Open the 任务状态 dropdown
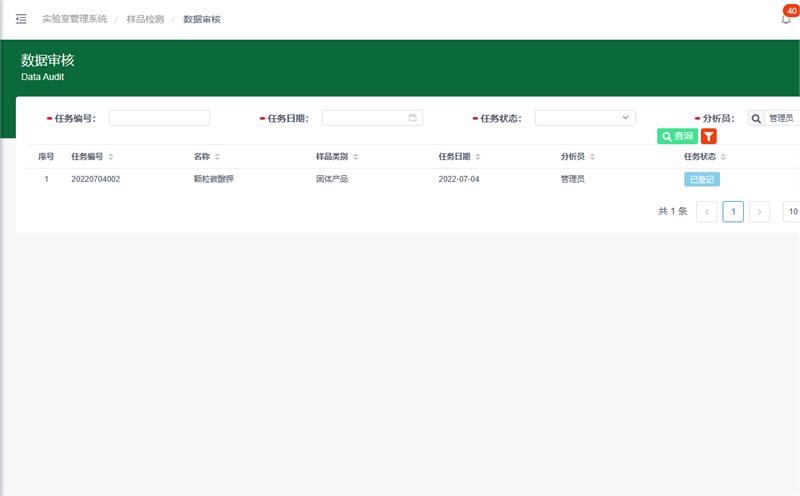The width and height of the screenshot is (800, 496). click(x=585, y=118)
